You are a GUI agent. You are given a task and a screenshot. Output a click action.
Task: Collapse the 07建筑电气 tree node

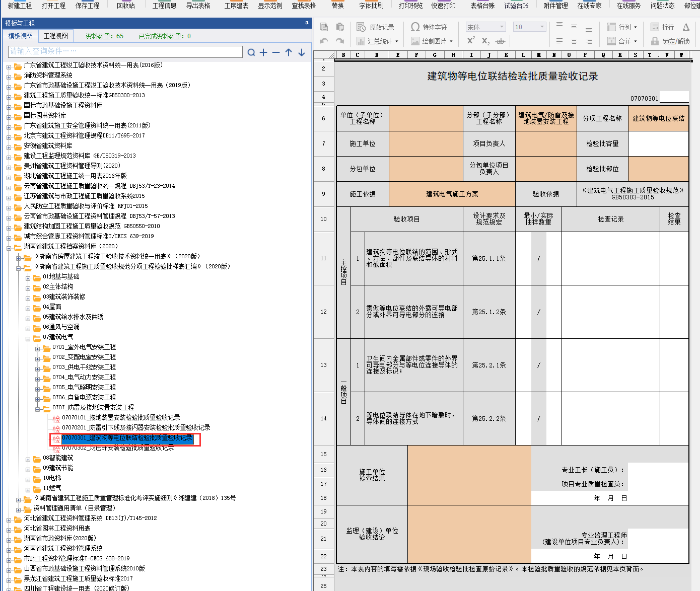[x=28, y=338]
